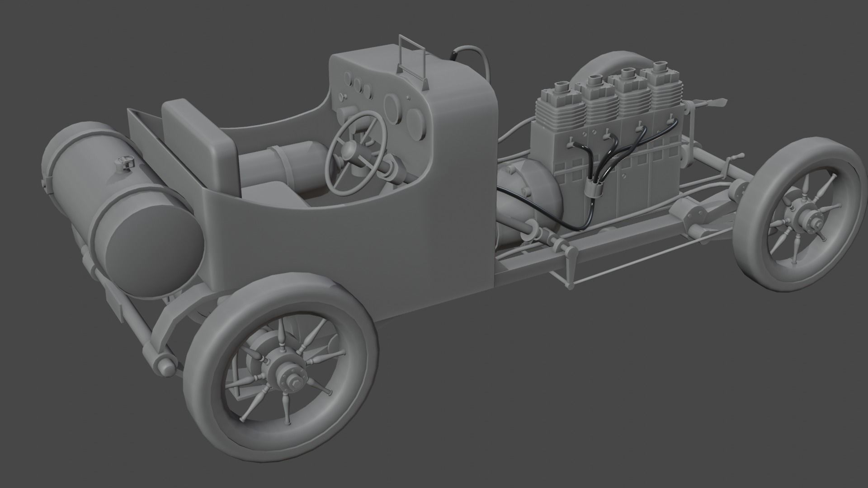
Task: Select the filler cap on the fuel tank
Action: [125, 163]
